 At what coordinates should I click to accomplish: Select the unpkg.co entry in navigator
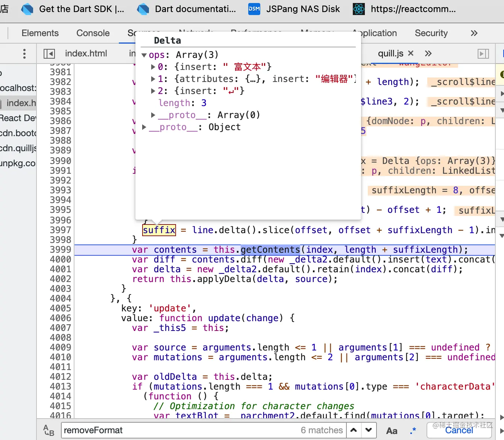coord(18,163)
